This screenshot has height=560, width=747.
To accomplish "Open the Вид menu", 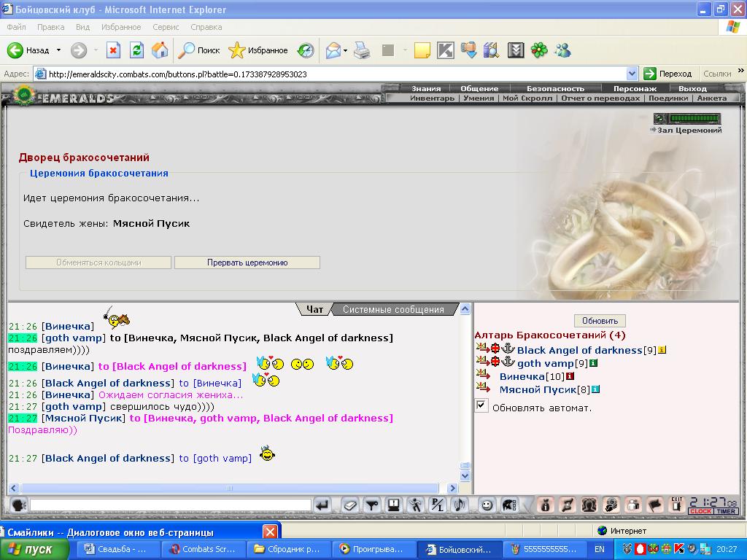I will [82, 27].
